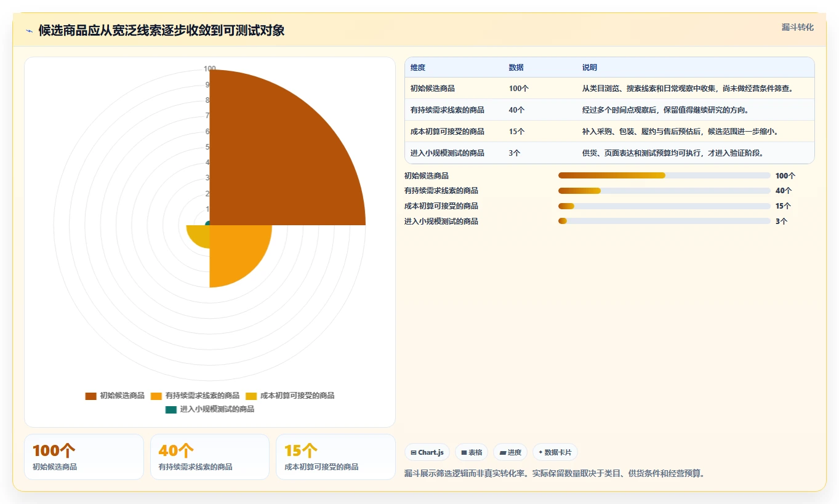Select the 100个 data card
The image size is (839, 504).
[84, 457]
